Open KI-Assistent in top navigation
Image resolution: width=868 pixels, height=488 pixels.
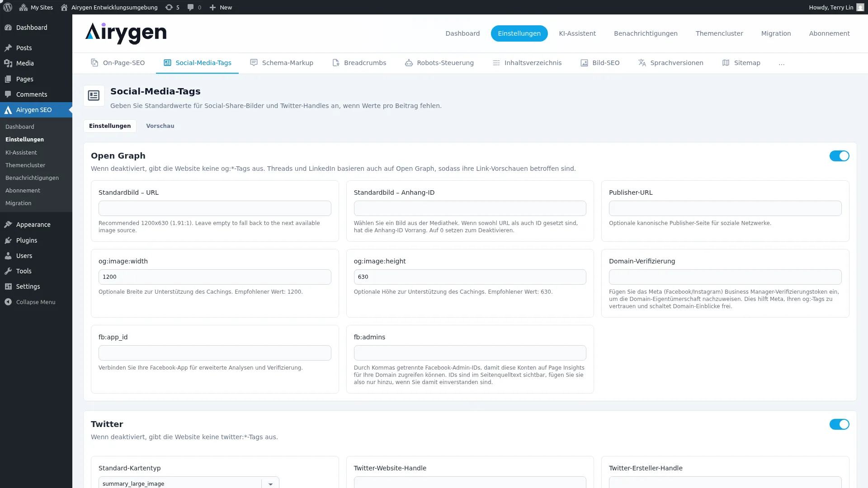pos(577,33)
